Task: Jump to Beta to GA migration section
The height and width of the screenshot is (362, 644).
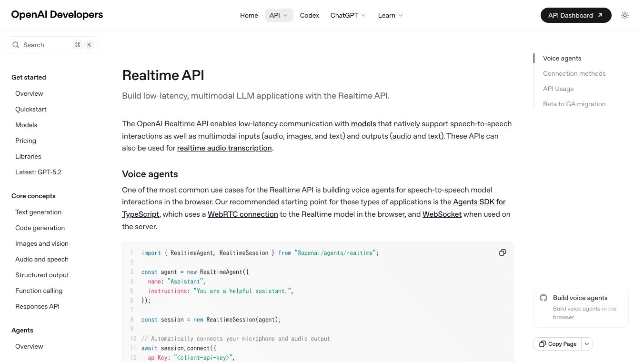Action: coord(574,104)
